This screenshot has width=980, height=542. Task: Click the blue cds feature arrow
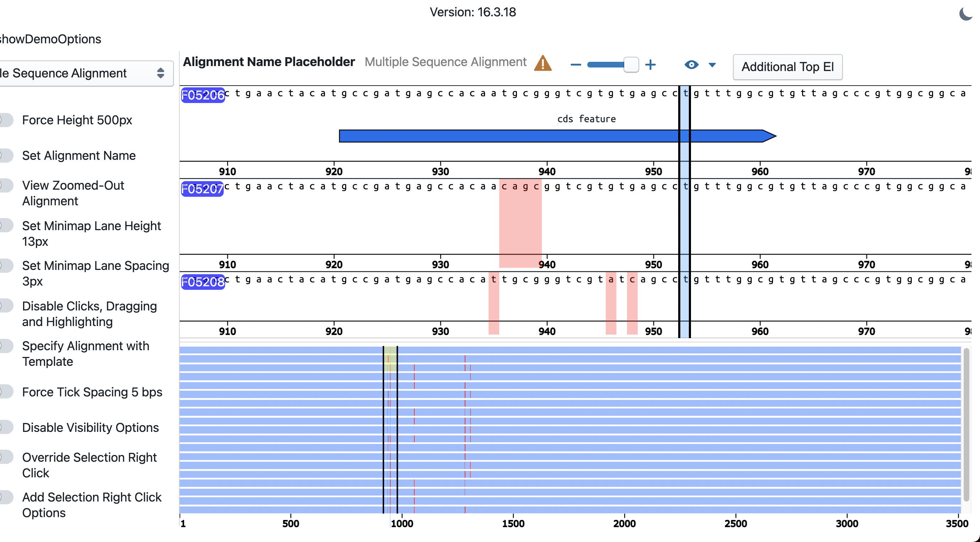[557, 136]
